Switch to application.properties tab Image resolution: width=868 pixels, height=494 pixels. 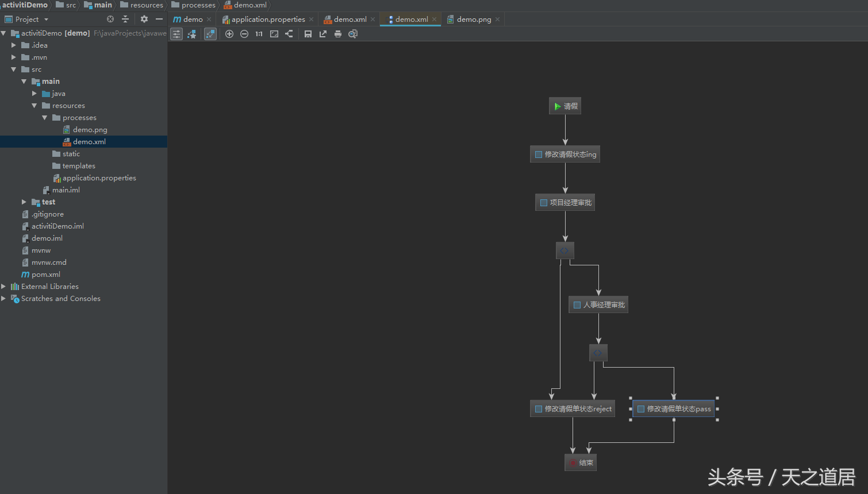[x=268, y=20]
